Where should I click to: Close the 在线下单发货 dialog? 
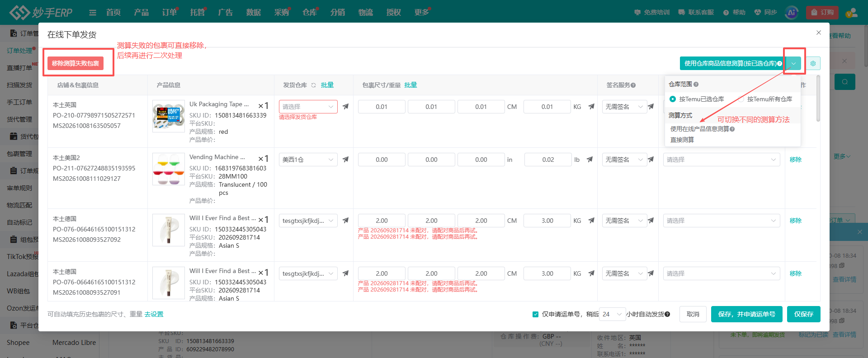818,33
